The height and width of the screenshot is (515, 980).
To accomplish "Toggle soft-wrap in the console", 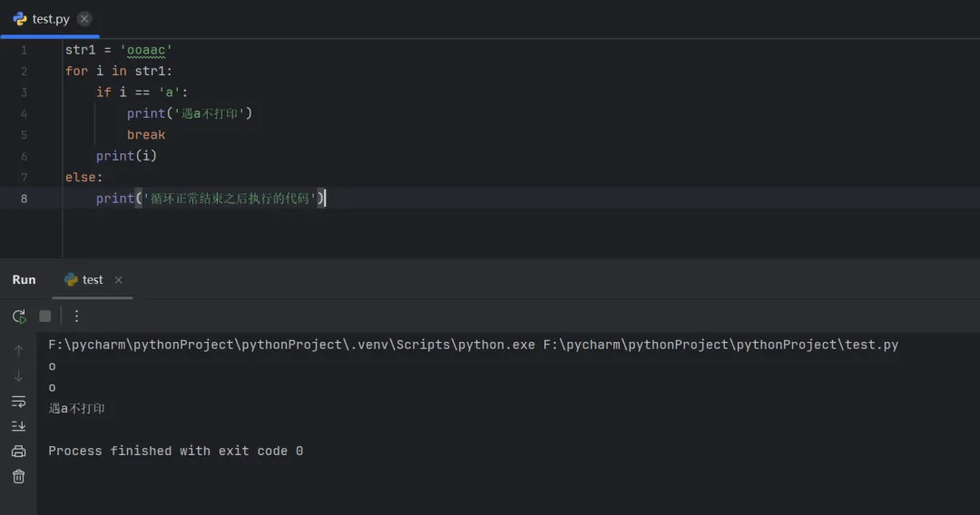I will 19,401.
